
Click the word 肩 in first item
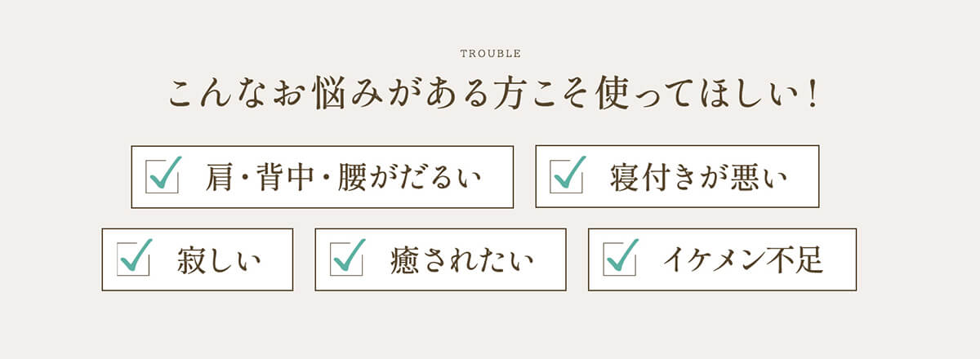219,178
